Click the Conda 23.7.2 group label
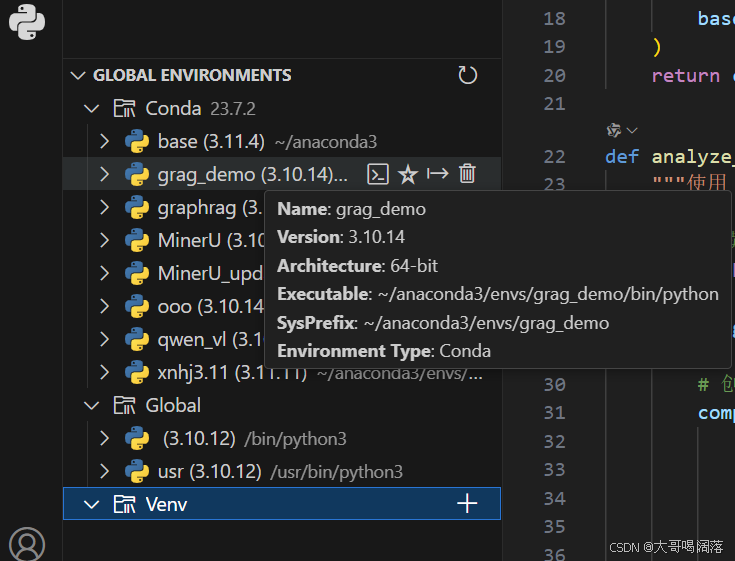This screenshot has height=561, width=735. pyautogui.click(x=200, y=109)
